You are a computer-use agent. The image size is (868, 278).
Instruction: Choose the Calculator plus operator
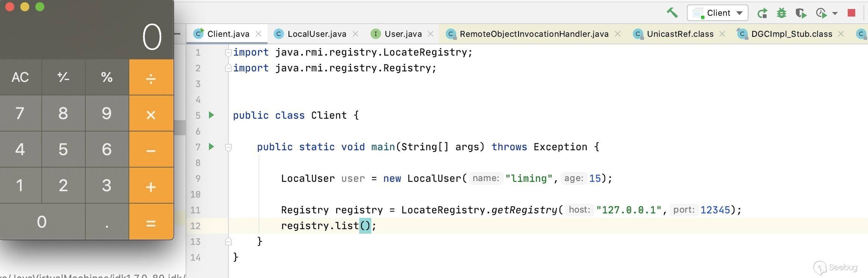(x=151, y=185)
